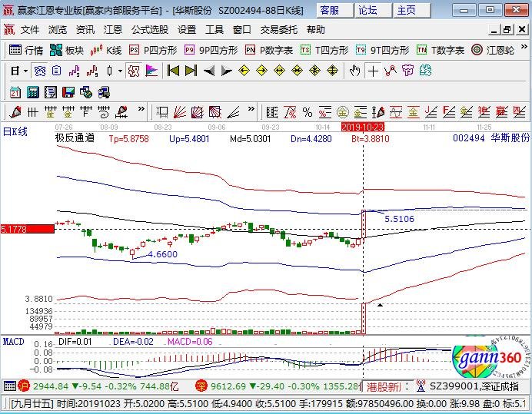Click the save disk icon

[68, 92]
